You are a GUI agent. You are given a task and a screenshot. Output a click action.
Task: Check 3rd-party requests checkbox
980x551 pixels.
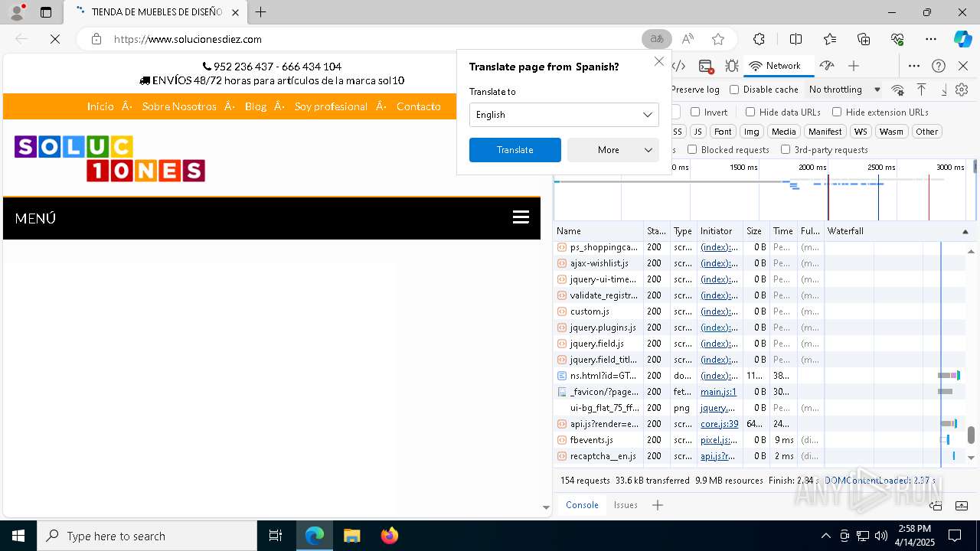point(786,150)
